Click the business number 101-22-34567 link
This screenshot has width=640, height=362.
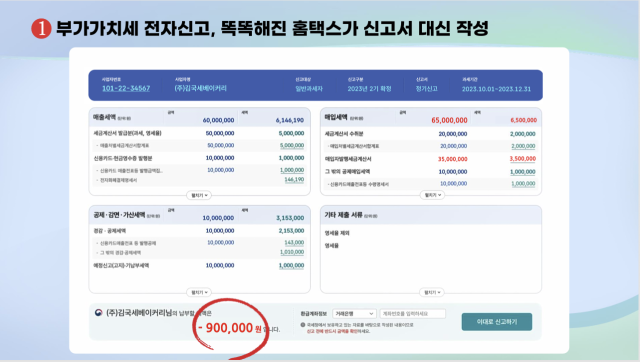[x=126, y=88]
